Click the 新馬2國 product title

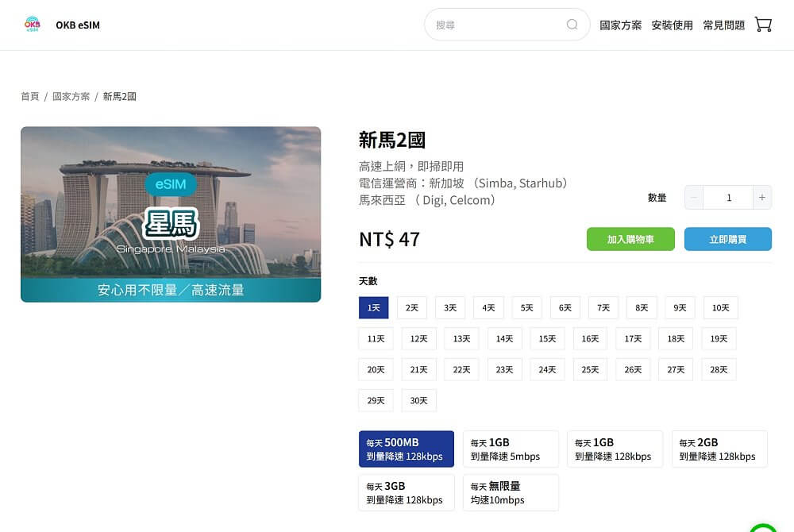tap(392, 141)
